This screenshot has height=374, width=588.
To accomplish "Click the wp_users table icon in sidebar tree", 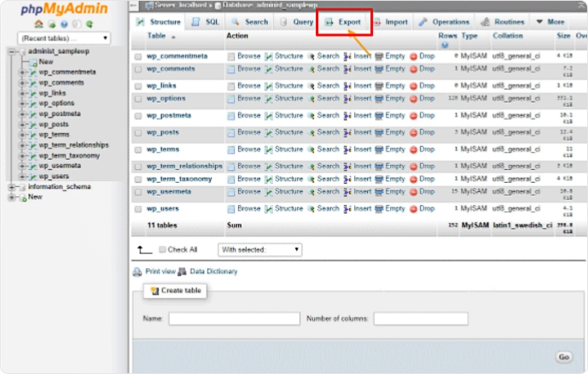I will pyautogui.click(x=33, y=176).
